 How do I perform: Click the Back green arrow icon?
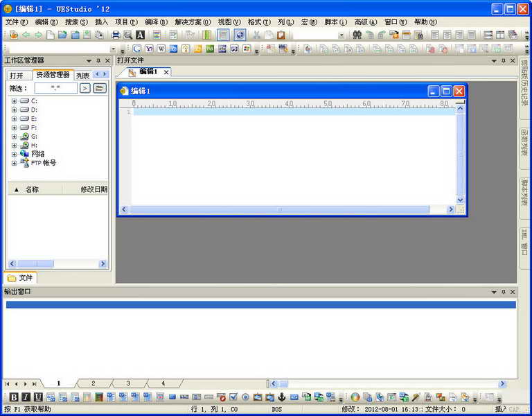tap(26, 35)
